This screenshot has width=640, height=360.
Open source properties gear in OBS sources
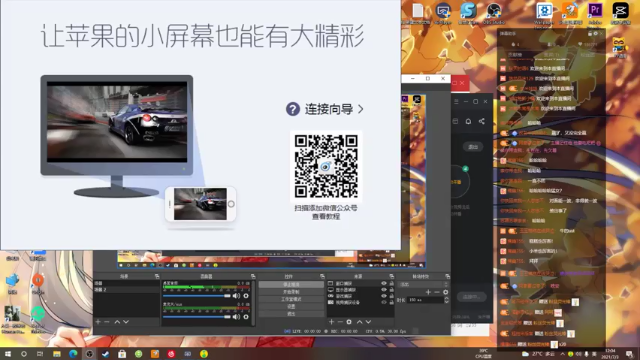[x=349, y=322]
